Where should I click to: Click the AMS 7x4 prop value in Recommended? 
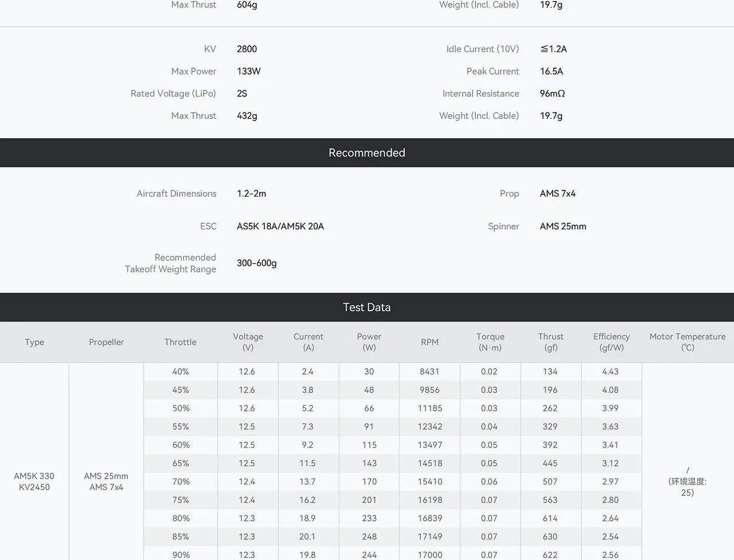click(557, 194)
